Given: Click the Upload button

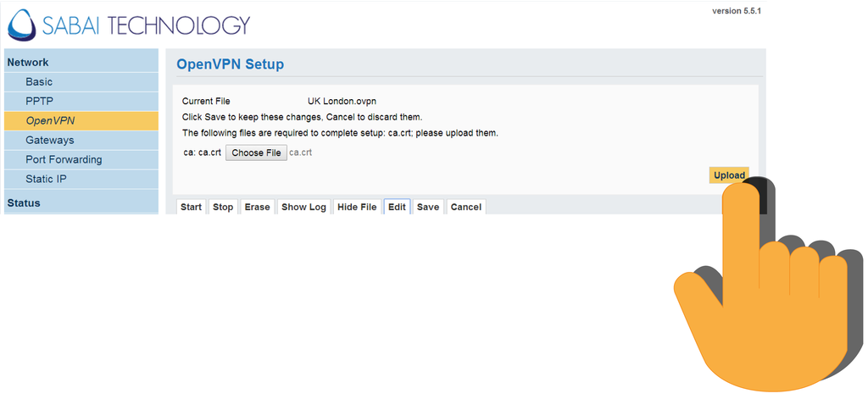Looking at the screenshot, I should point(729,175).
